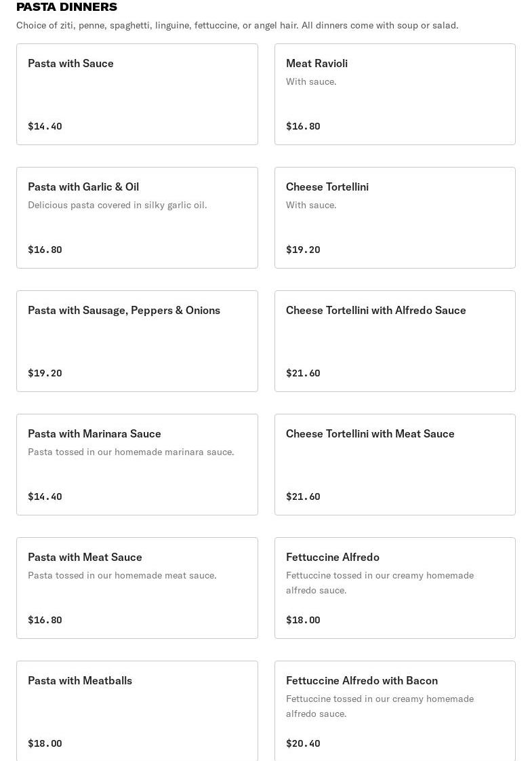The height and width of the screenshot is (761, 532).
Task: Open the plain Fettuccine Alfredo card
Action: pyautogui.click(x=394, y=588)
